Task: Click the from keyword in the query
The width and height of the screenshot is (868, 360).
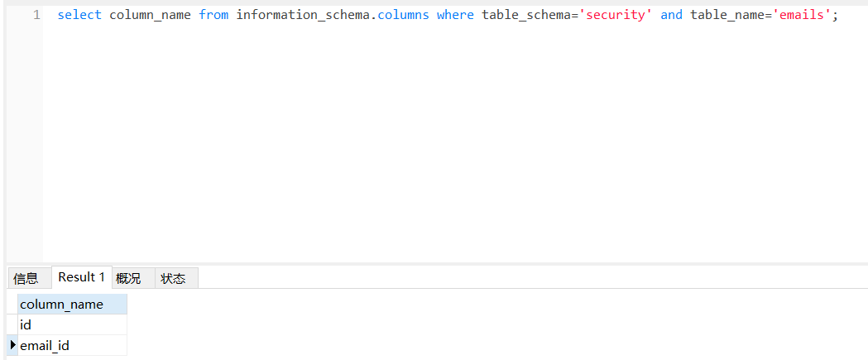Action: (213, 15)
